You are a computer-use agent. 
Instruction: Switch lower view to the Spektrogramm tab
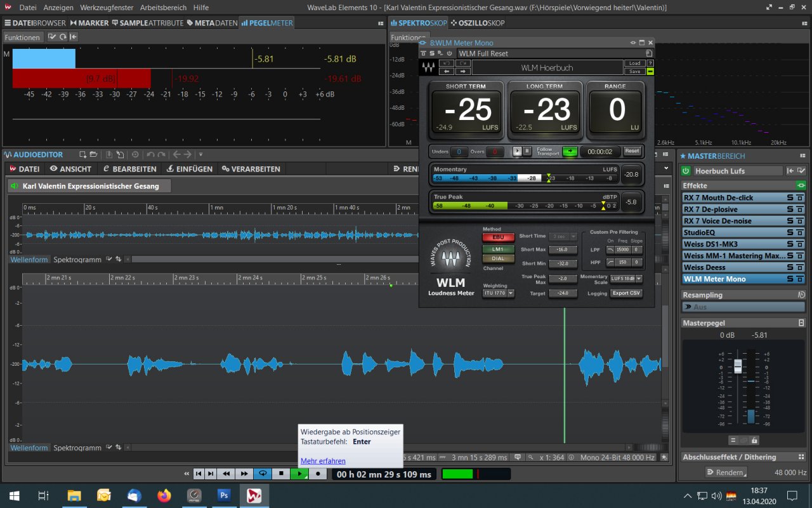tap(77, 448)
